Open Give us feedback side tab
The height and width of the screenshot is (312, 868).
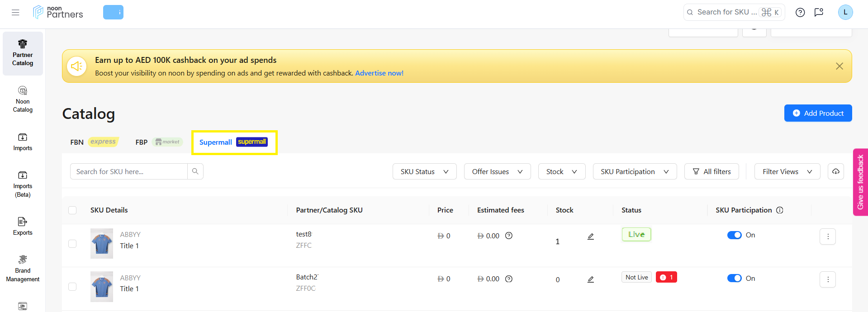860,182
